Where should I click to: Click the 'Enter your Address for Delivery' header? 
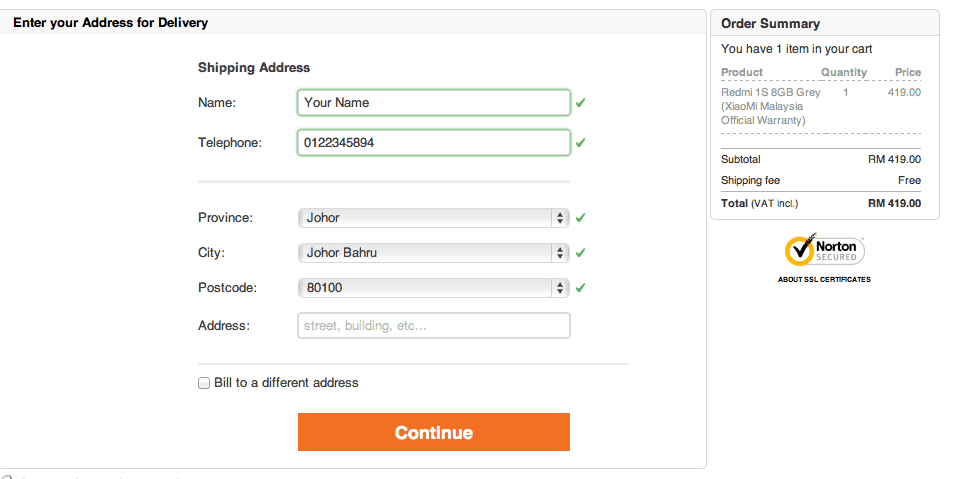click(111, 22)
